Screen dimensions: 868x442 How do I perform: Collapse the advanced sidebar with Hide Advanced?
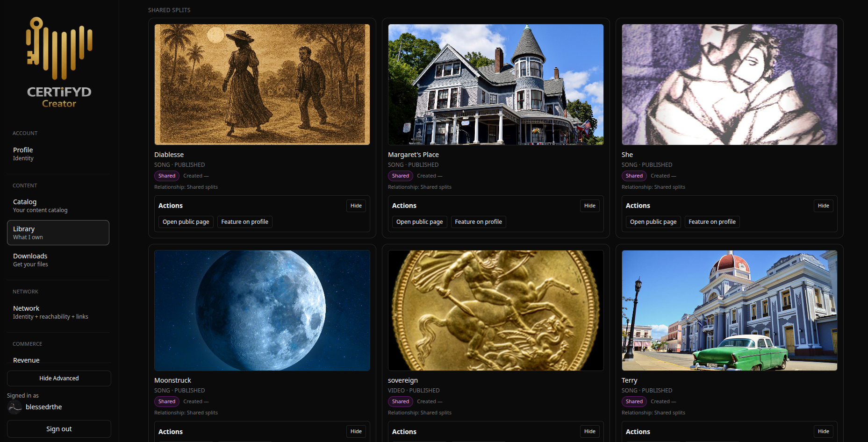coord(59,378)
